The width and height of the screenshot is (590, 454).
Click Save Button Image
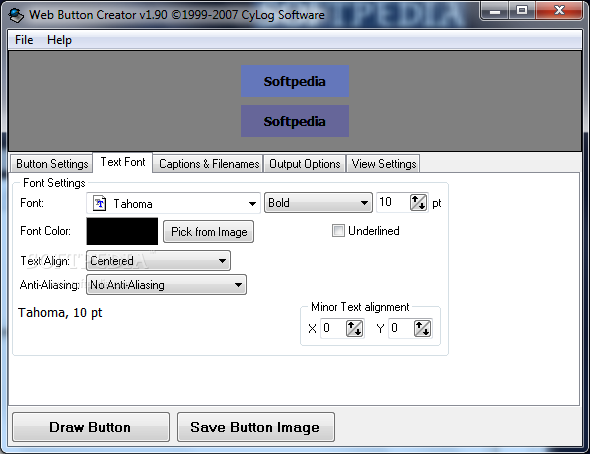click(x=255, y=427)
